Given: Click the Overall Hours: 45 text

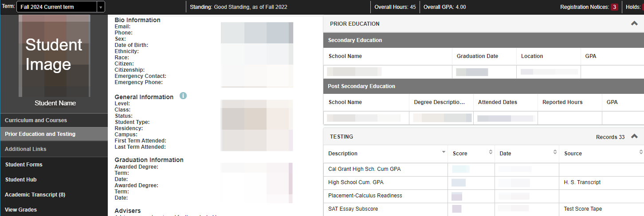Looking at the screenshot, I should [395, 7].
